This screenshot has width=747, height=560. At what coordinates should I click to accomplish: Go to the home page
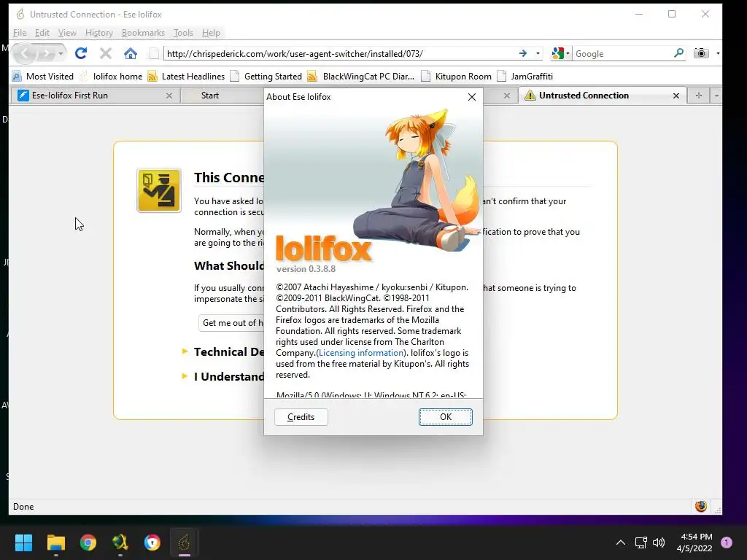click(x=130, y=53)
